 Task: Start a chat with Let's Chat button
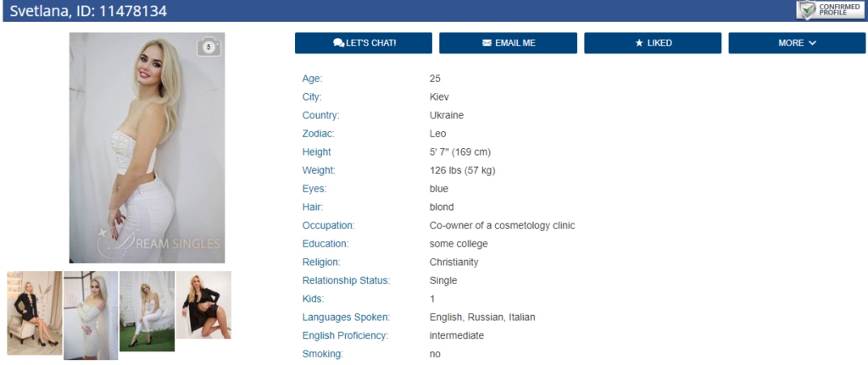[363, 43]
